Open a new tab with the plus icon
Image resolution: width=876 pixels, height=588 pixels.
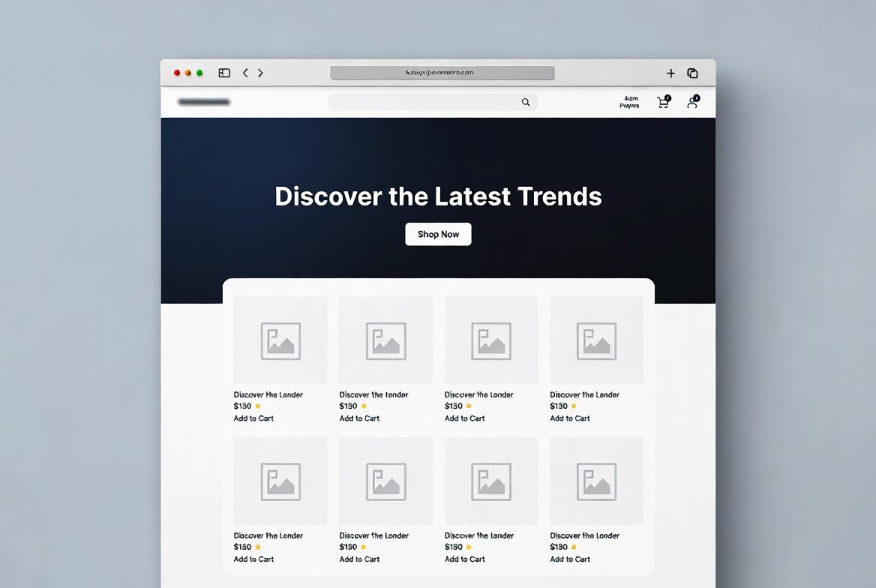pyautogui.click(x=670, y=73)
